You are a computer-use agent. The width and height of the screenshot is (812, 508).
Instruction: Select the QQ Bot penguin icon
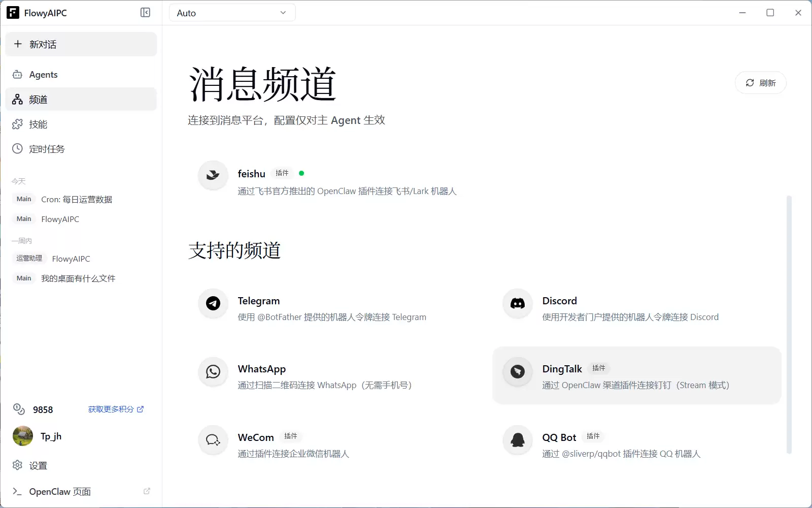tap(517, 439)
